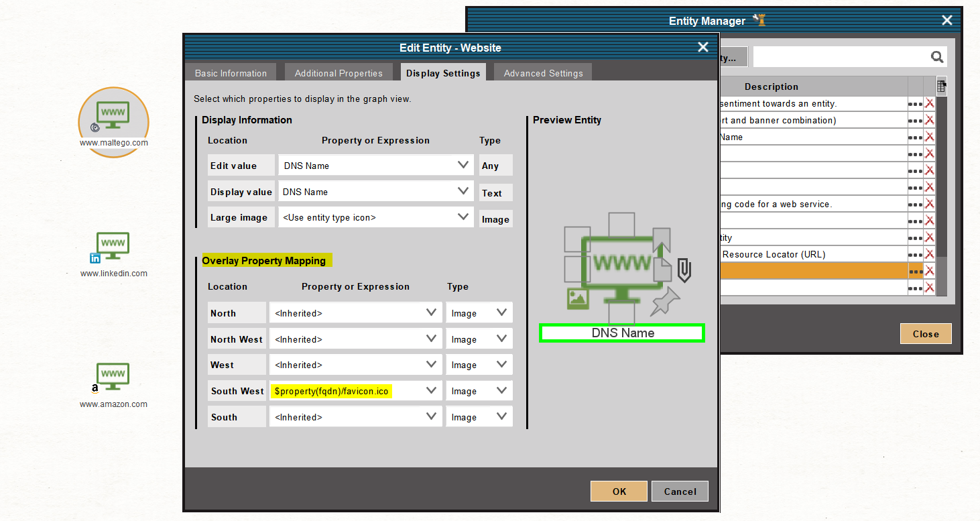Select the 'rt and banner combination)' description row
The height and width of the screenshot is (521, 980).
coord(813,121)
